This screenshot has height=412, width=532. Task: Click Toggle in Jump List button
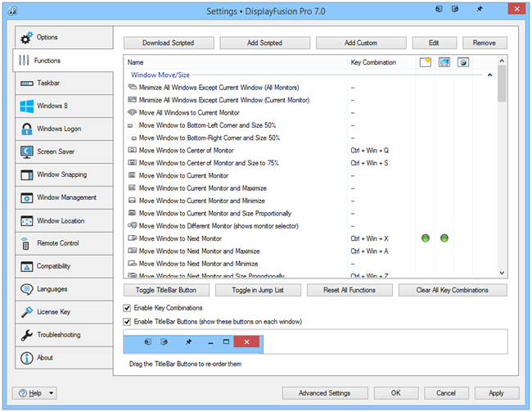[x=258, y=290]
